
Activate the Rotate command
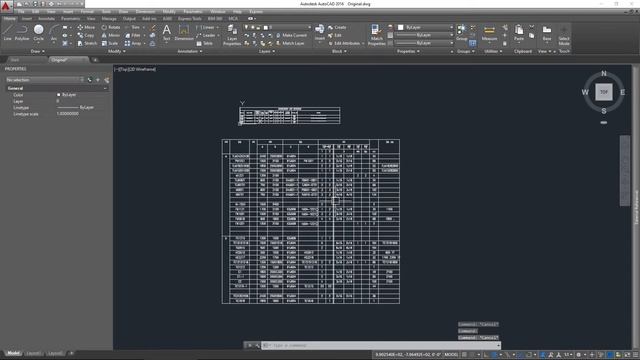click(x=111, y=27)
